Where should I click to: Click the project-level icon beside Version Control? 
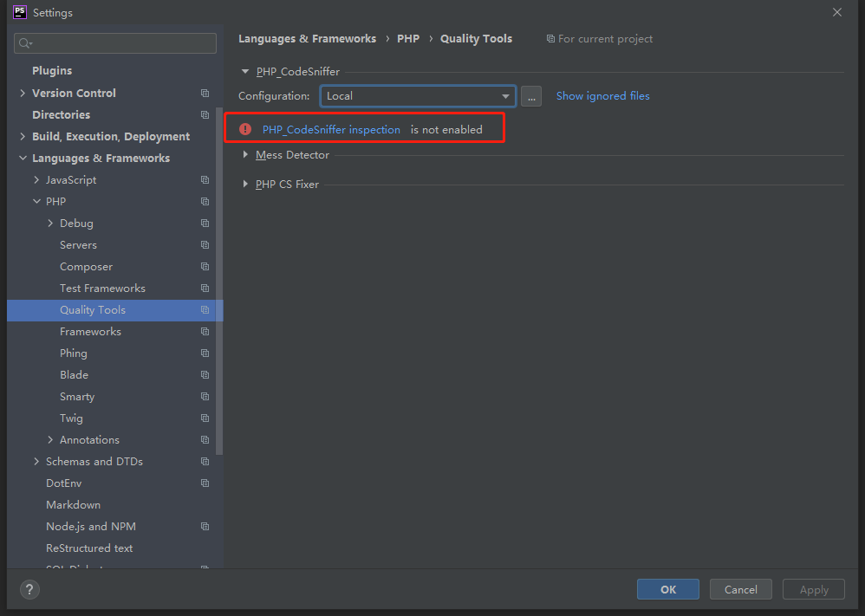click(x=205, y=94)
